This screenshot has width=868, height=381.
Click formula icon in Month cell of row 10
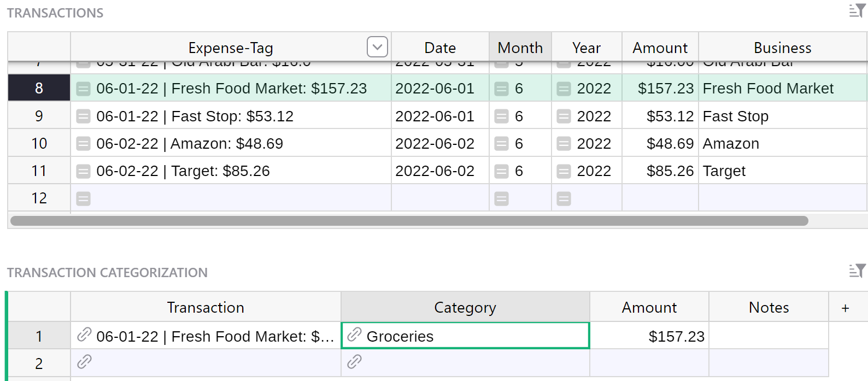coord(501,143)
